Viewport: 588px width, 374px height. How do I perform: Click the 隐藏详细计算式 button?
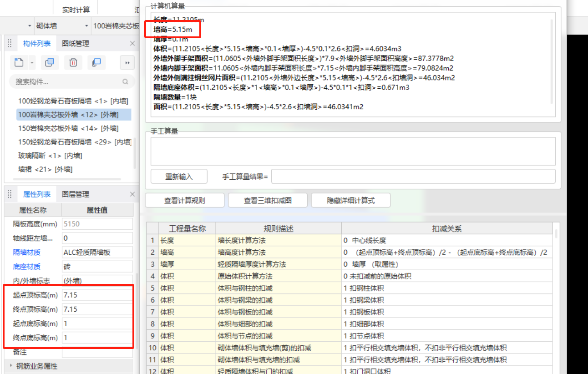(350, 200)
